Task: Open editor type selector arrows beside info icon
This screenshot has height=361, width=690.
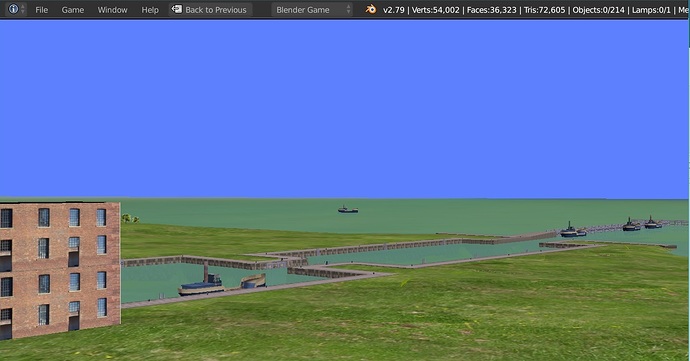Action: coord(22,9)
